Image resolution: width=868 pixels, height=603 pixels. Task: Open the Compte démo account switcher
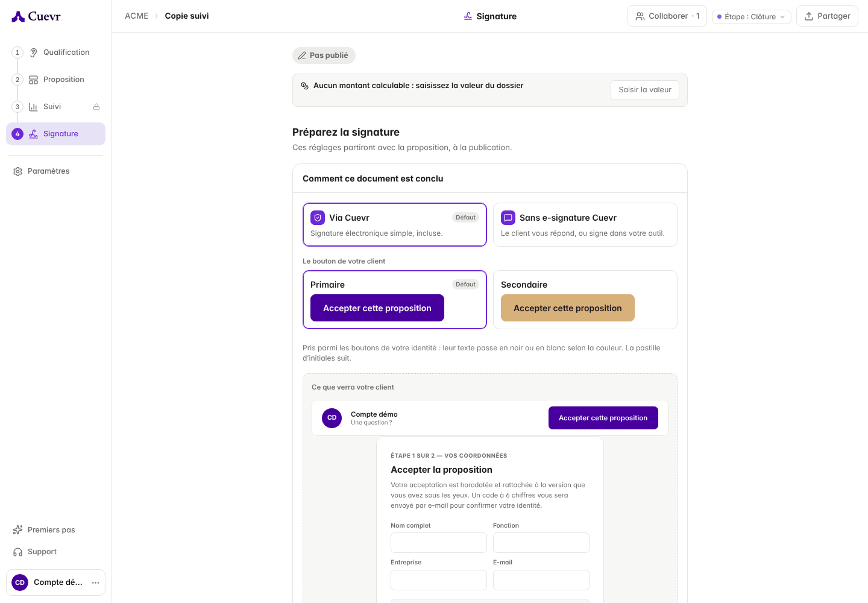coord(55,582)
